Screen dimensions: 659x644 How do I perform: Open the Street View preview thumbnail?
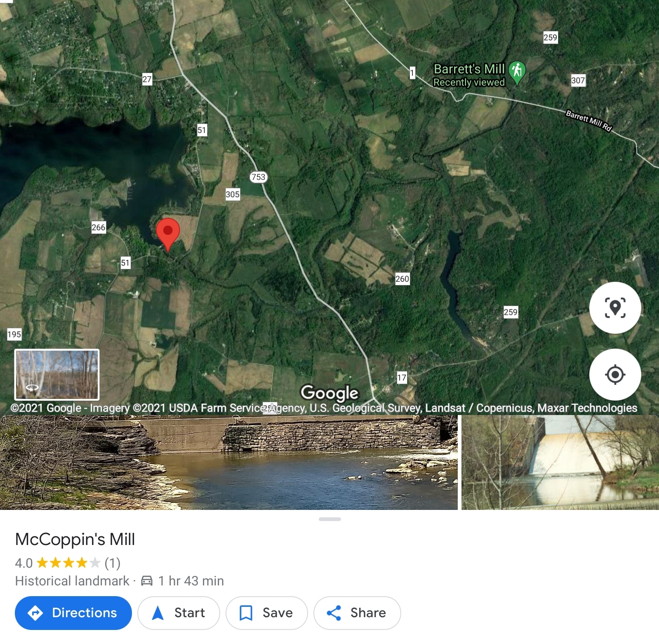click(x=57, y=375)
